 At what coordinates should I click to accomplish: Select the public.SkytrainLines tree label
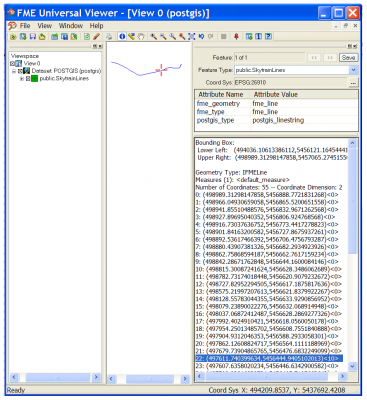[64, 79]
